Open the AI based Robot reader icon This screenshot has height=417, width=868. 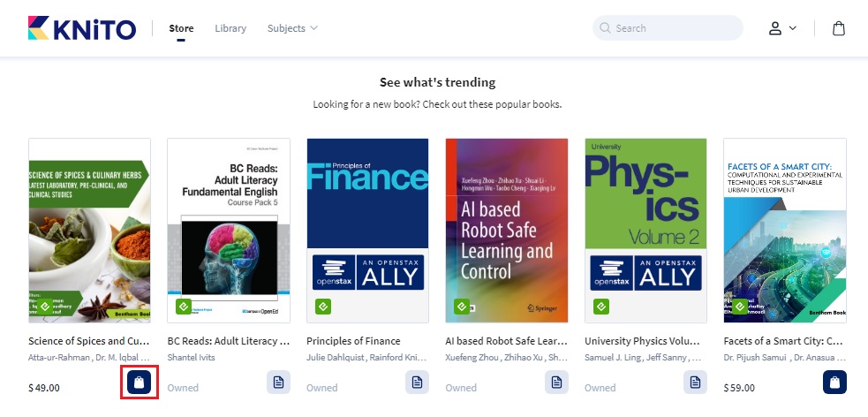(x=556, y=383)
